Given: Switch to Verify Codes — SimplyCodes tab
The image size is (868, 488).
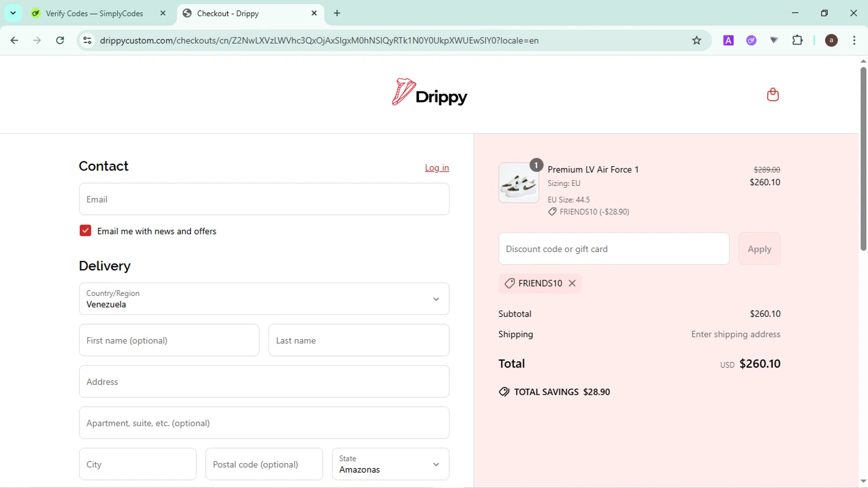Looking at the screenshot, I should coord(94,13).
